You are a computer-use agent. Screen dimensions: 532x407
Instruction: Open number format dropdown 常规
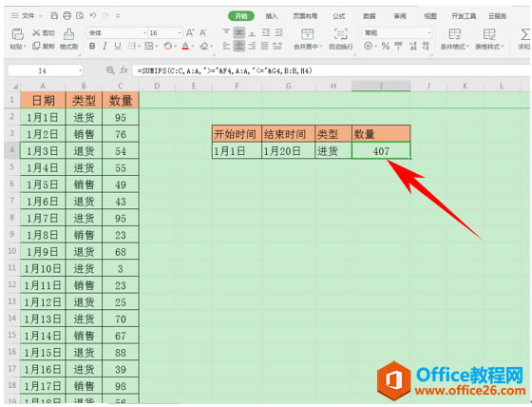[x=429, y=33]
